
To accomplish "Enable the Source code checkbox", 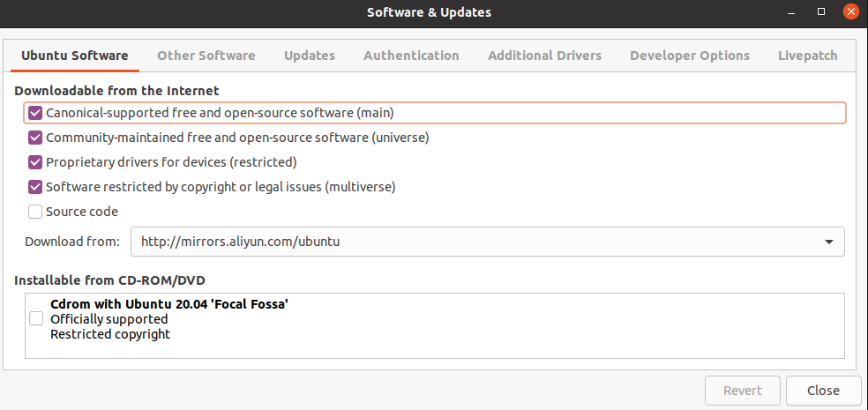I will (35, 212).
